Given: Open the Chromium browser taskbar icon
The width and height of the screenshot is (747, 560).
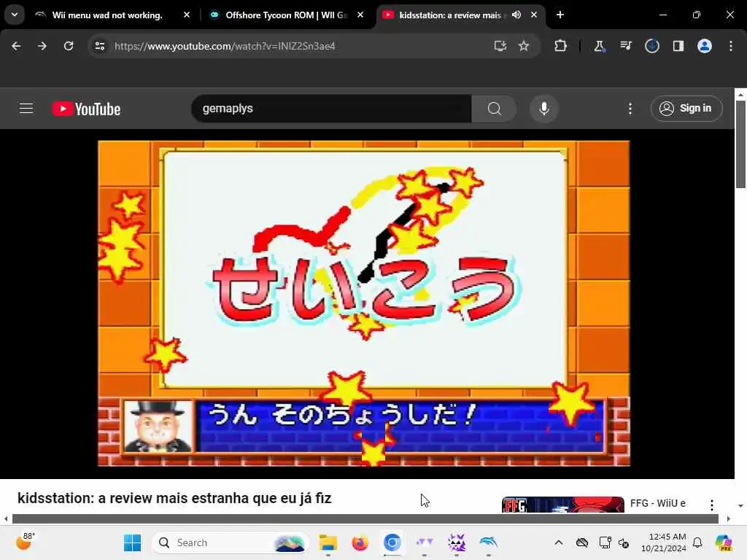Looking at the screenshot, I should click(x=392, y=542).
